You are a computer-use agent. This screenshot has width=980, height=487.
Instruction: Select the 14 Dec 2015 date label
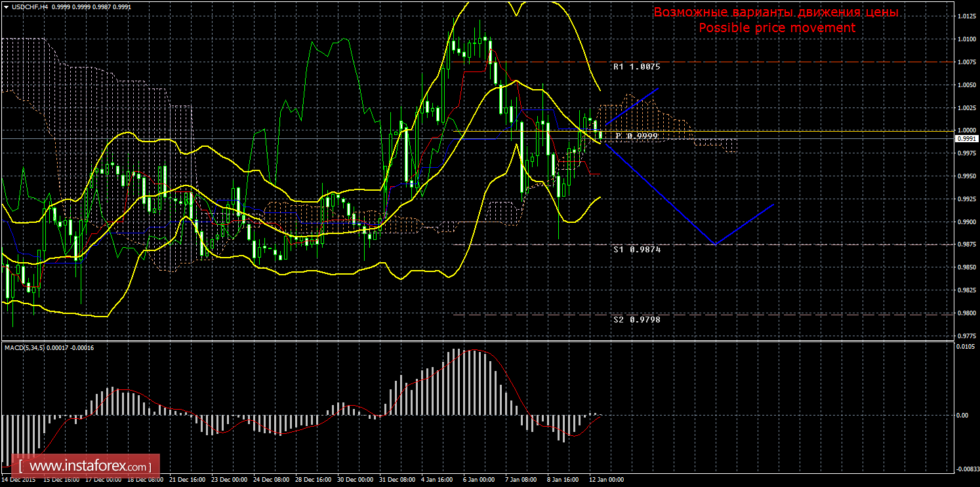(19, 480)
